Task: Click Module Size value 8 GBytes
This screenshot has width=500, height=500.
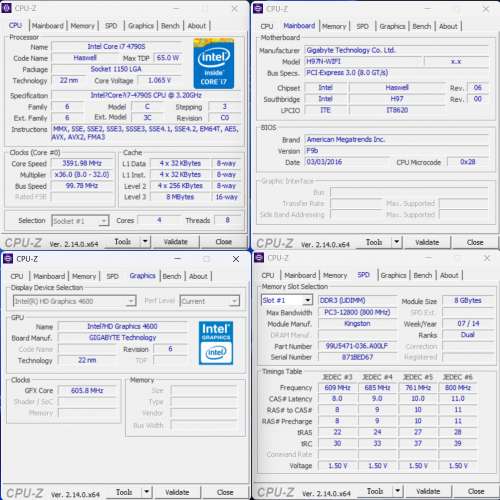Action: (468, 300)
